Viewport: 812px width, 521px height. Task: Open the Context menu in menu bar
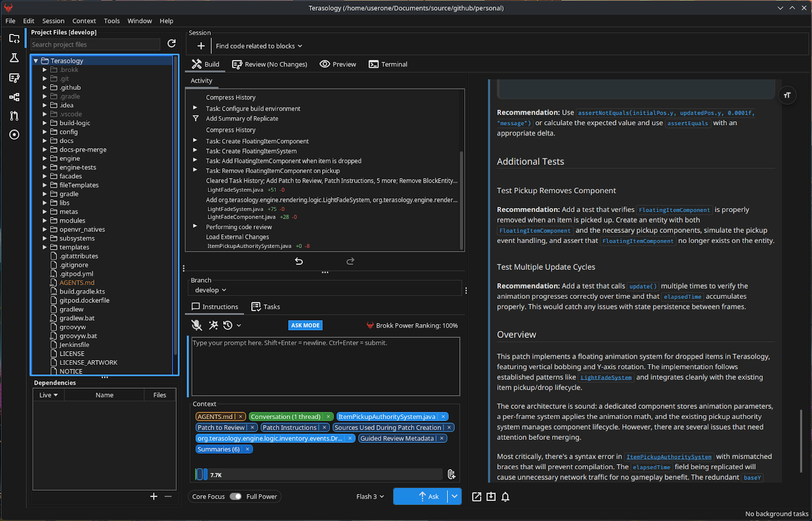pos(84,21)
